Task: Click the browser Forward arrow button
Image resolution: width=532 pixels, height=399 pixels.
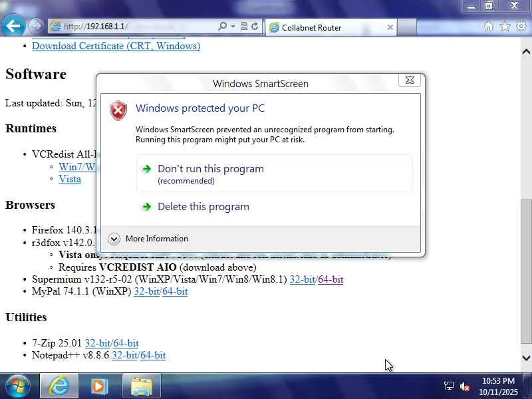Action: 36,26
